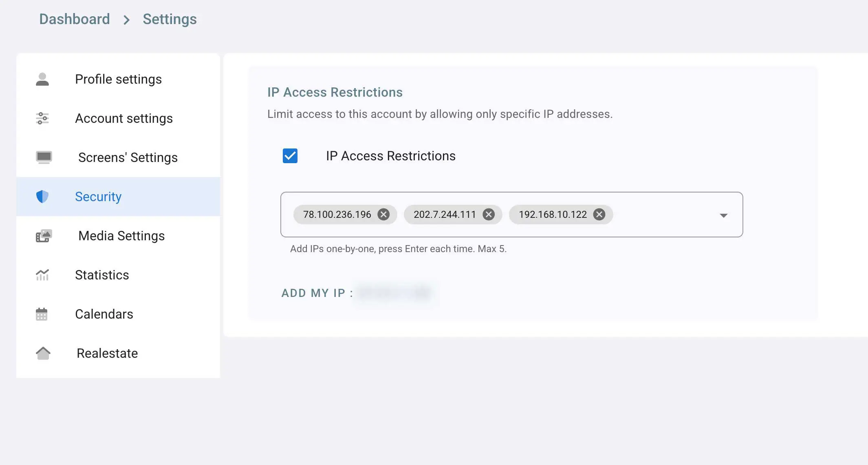Select the Security section in the sidebar
Viewport: 868px width, 465px height.
click(x=98, y=197)
